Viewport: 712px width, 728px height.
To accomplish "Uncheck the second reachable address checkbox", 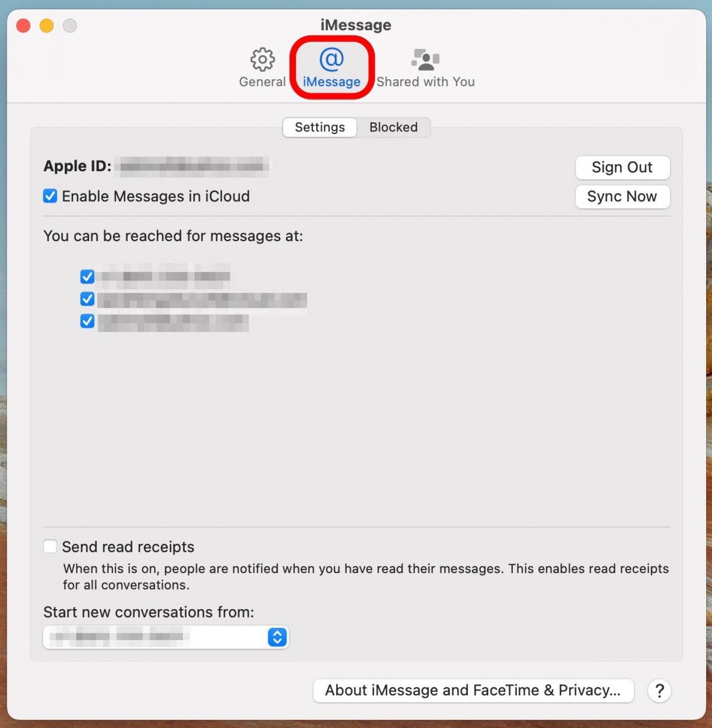I will (87, 299).
